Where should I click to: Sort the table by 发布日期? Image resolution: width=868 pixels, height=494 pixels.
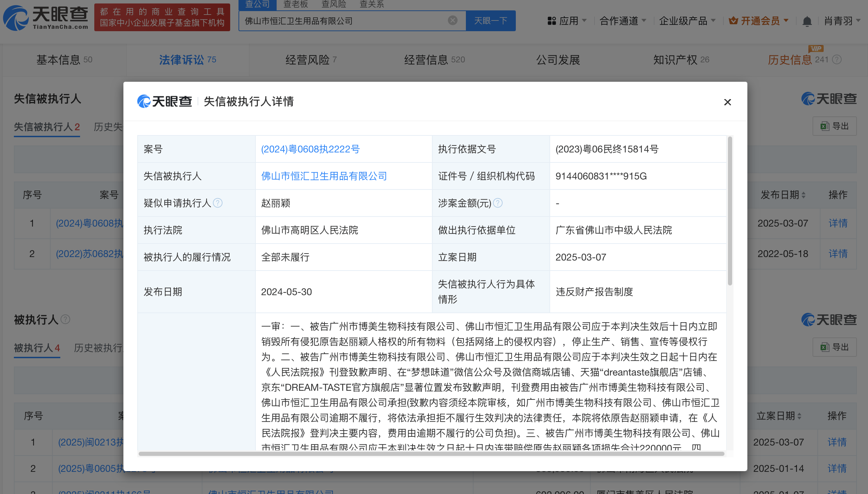783,195
